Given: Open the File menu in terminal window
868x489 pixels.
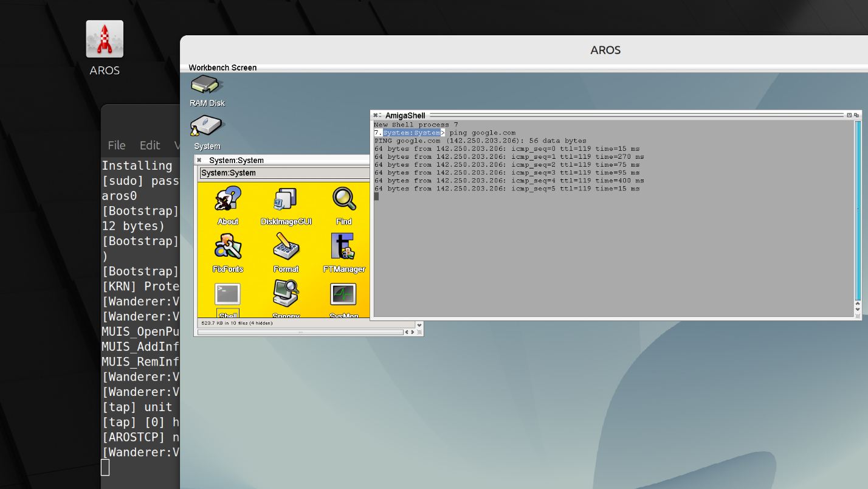Looking at the screenshot, I should pyautogui.click(x=117, y=145).
